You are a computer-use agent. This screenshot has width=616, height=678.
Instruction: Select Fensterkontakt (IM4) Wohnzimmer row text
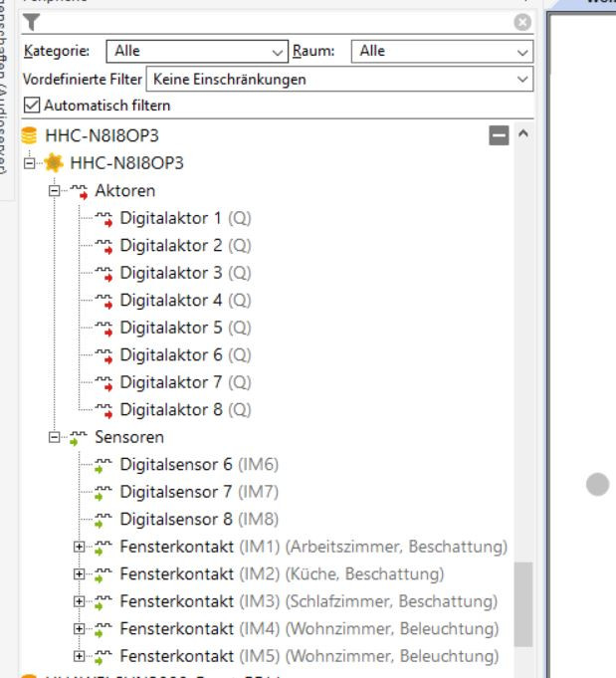point(309,628)
